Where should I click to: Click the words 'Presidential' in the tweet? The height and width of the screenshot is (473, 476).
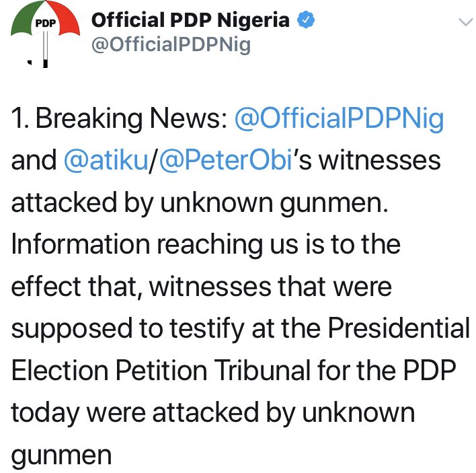coord(399,328)
